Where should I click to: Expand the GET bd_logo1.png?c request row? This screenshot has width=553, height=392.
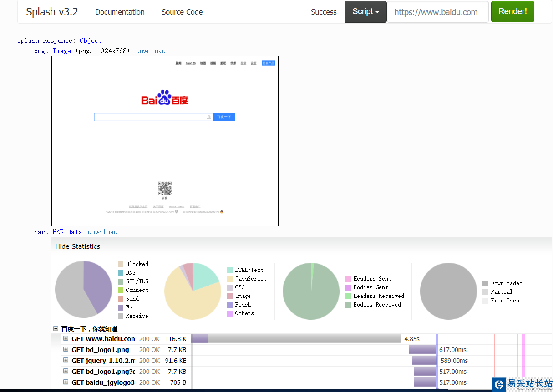66,371
